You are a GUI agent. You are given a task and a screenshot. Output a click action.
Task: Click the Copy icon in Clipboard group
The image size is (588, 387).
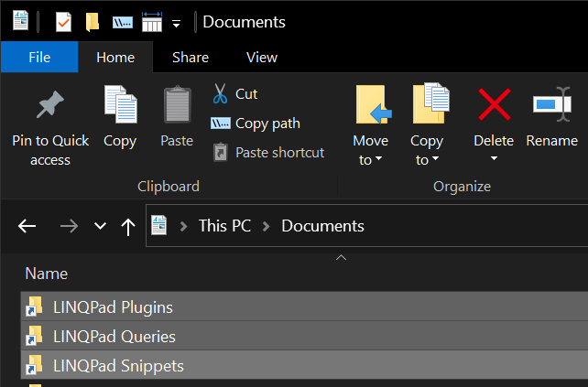tap(120, 104)
